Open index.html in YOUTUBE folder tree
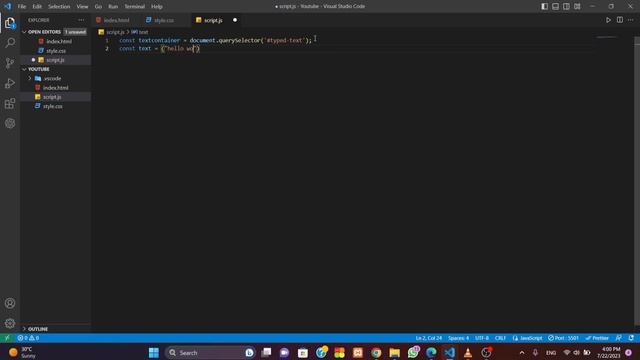The height and width of the screenshot is (360, 640). [56, 88]
